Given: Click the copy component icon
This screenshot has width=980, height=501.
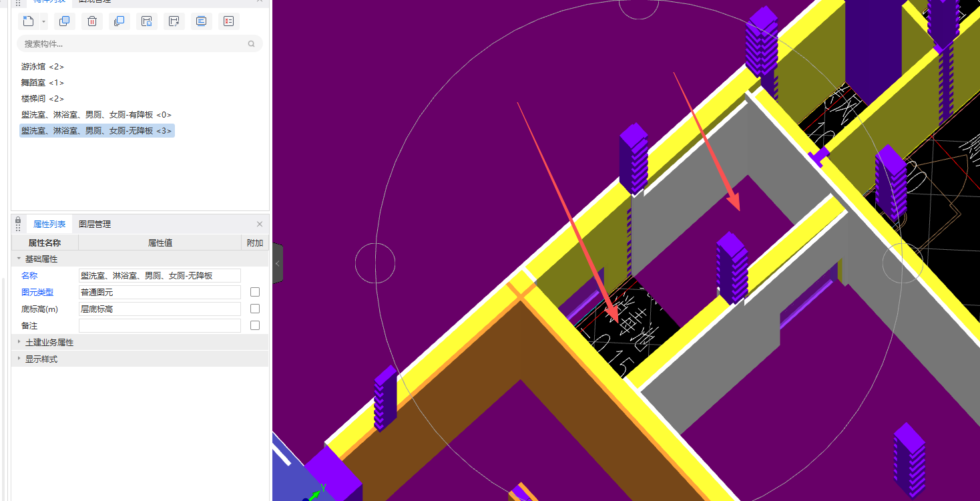Looking at the screenshot, I should point(65,21).
